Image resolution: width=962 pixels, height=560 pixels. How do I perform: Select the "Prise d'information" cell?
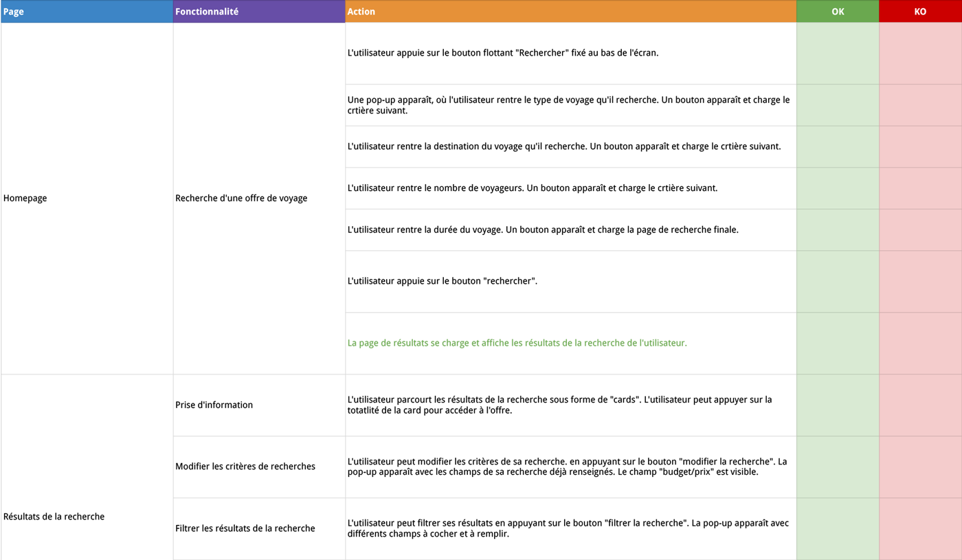click(259, 405)
